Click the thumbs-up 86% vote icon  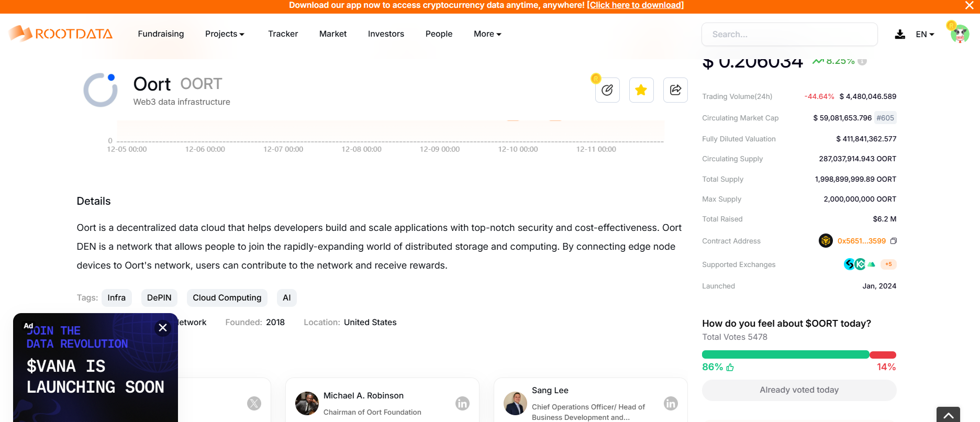(730, 368)
